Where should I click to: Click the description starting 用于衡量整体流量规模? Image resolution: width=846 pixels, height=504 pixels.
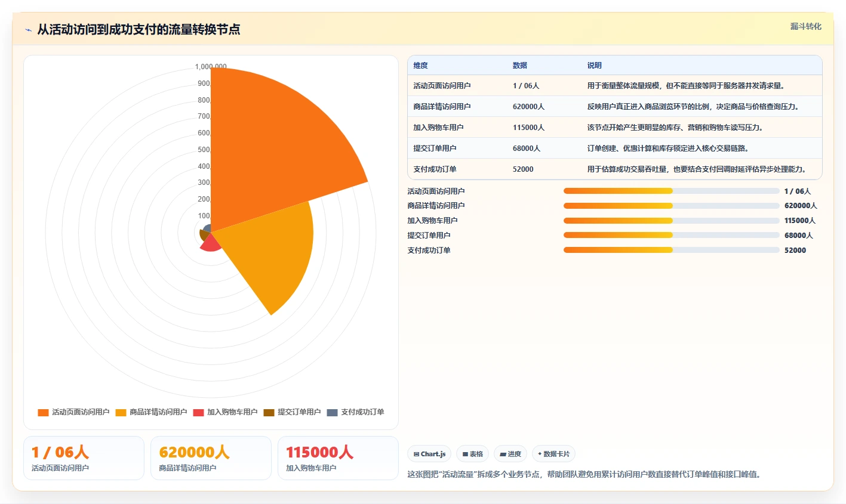[x=686, y=86]
